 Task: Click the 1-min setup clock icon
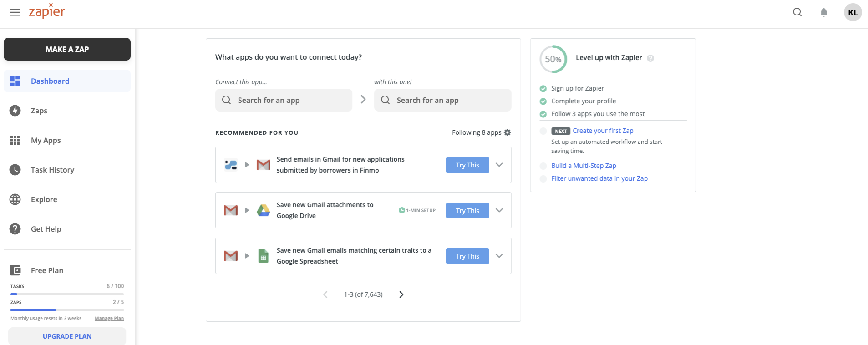401,210
